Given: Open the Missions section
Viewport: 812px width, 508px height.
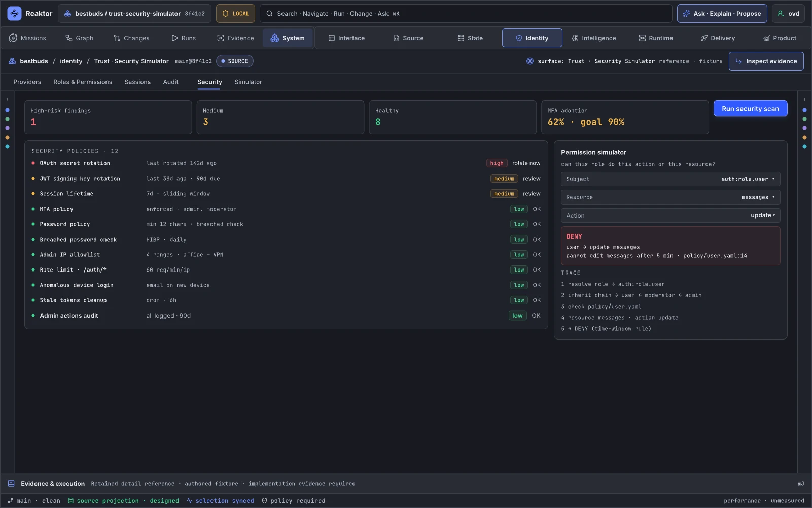Looking at the screenshot, I should pos(27,38).
